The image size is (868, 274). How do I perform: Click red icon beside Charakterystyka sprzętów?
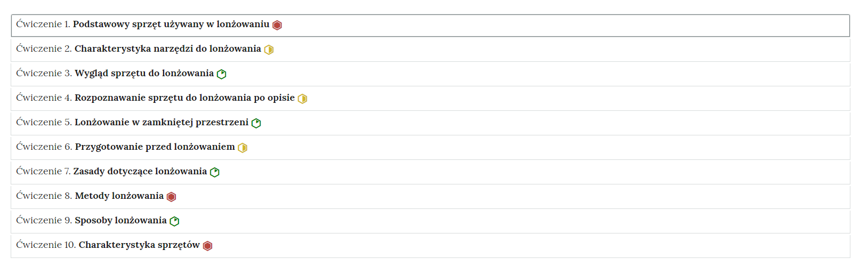pyautogui.click(x=208, y=246)
